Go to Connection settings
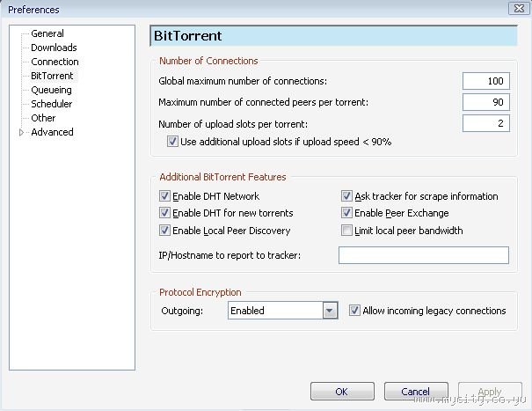The height and width of the screenshot is (411, 532). [55, 62]
